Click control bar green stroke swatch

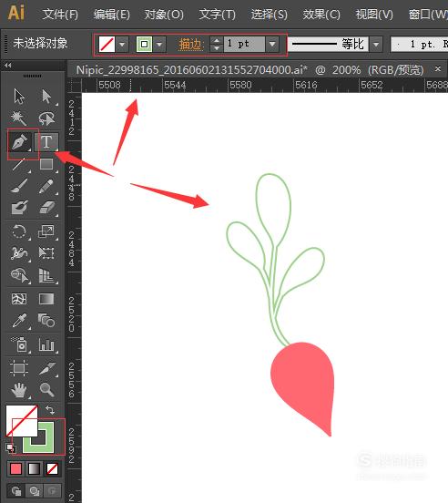[x=144, y=44]
